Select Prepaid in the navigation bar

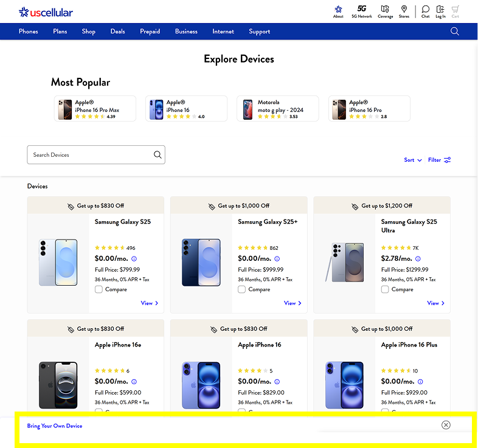150,32
